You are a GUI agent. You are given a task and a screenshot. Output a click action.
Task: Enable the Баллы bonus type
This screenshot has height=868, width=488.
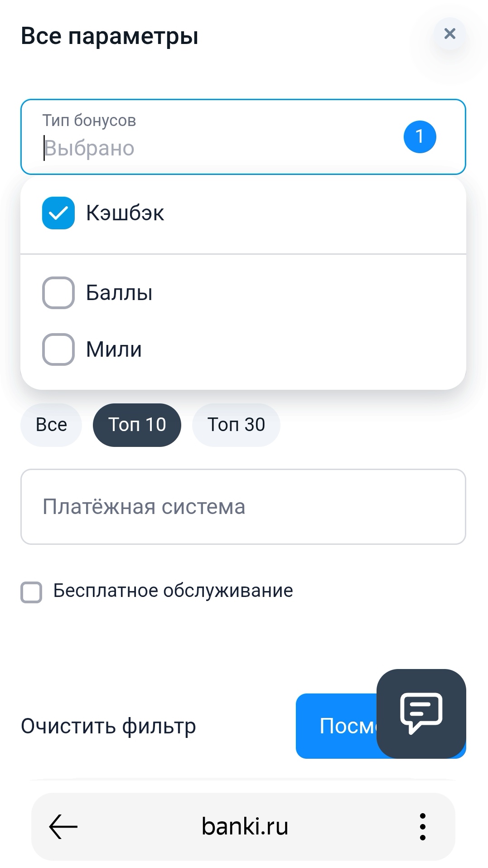pos(58,292)
